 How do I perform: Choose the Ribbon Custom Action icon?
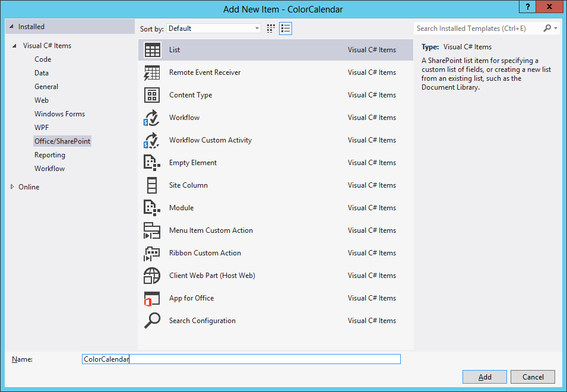pyautogui.click(x=152, y=253)
